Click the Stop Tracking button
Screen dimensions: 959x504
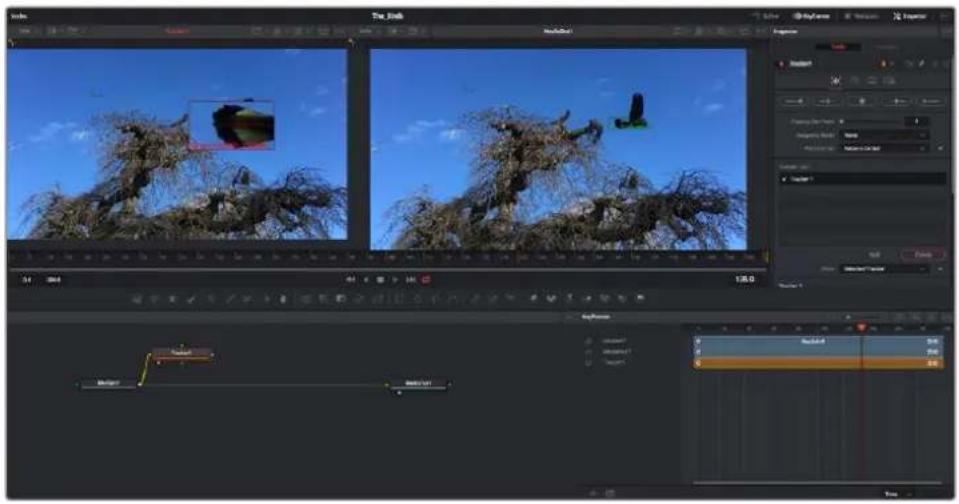point(862,101)
